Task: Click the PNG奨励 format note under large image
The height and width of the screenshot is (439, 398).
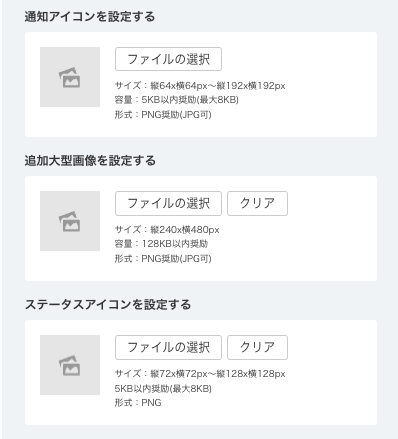Action: coord(163,258)
